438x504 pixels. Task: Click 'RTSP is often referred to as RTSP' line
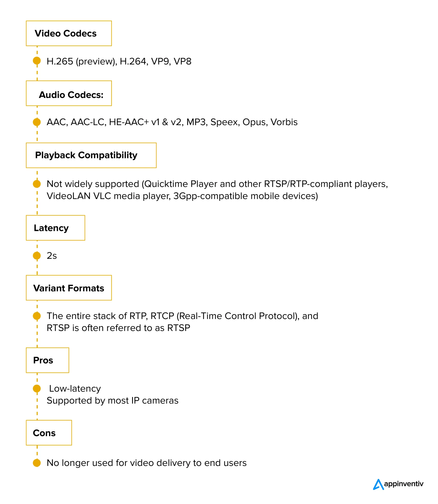tap(118, 328)
